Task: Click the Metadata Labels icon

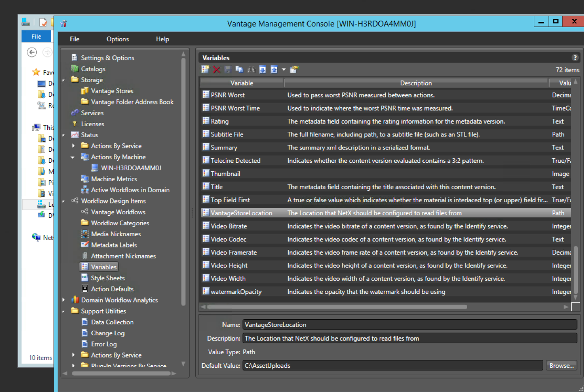Action: tap(85, 245)
